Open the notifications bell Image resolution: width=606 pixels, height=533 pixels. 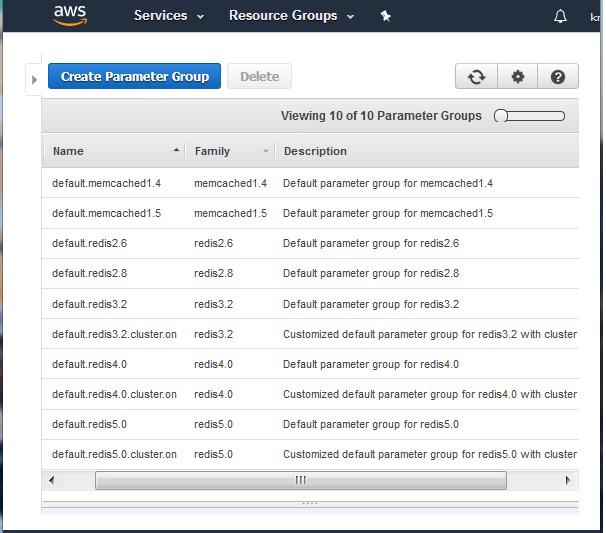560,17
